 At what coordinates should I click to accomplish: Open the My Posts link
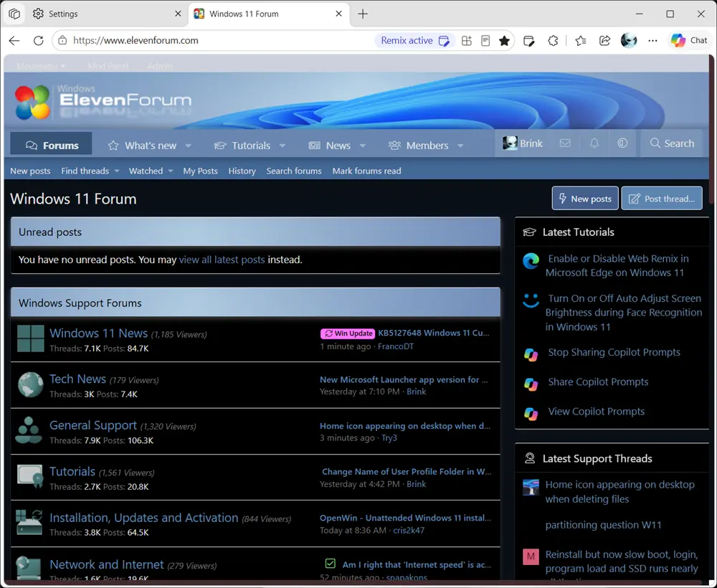(200, 171)
